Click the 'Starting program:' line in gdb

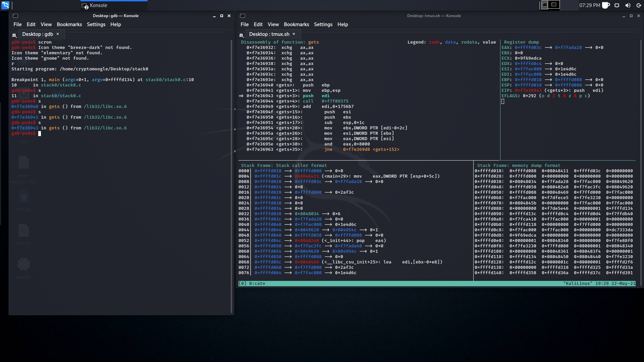coord(80,69)
